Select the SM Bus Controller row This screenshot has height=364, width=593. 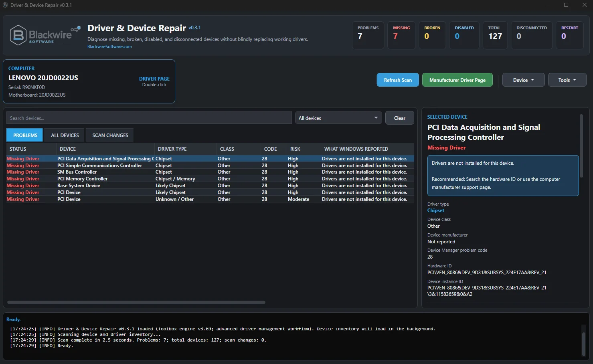(x=210, y=172)
